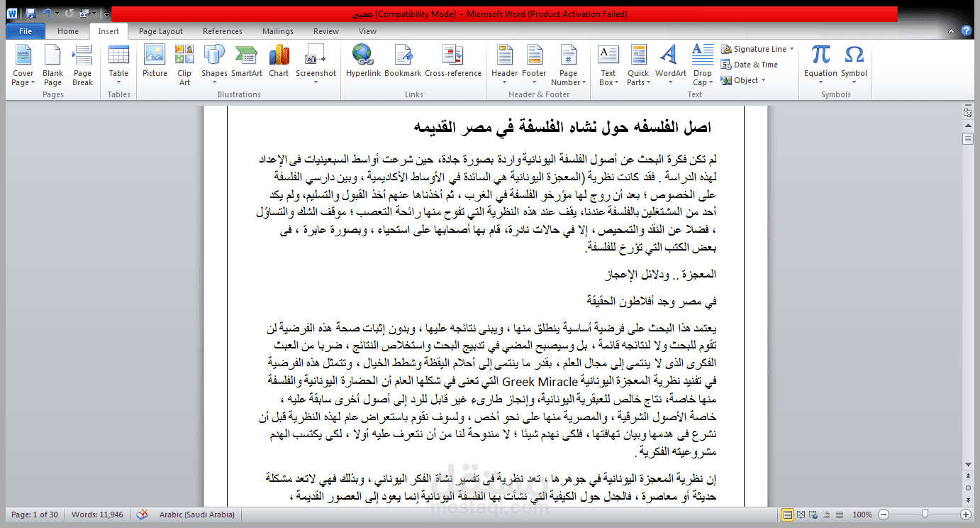Switch to the Page Layout tab
Image resolution: width=980 pixels, height=528 pixels.
[x=161, y=31]
